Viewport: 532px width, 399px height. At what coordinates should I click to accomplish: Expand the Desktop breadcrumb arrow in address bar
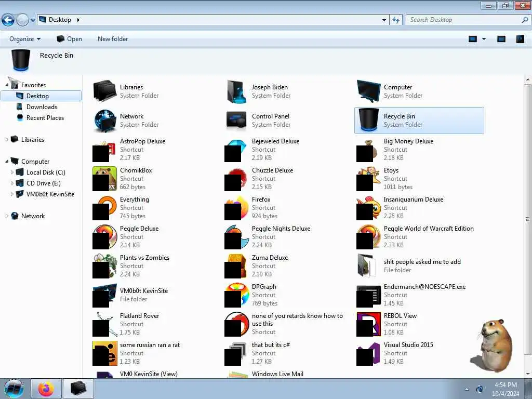[x=78, y=20]
